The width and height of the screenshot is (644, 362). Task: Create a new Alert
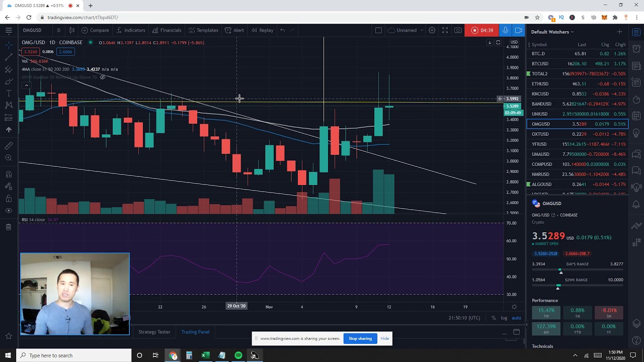[234, 30]
